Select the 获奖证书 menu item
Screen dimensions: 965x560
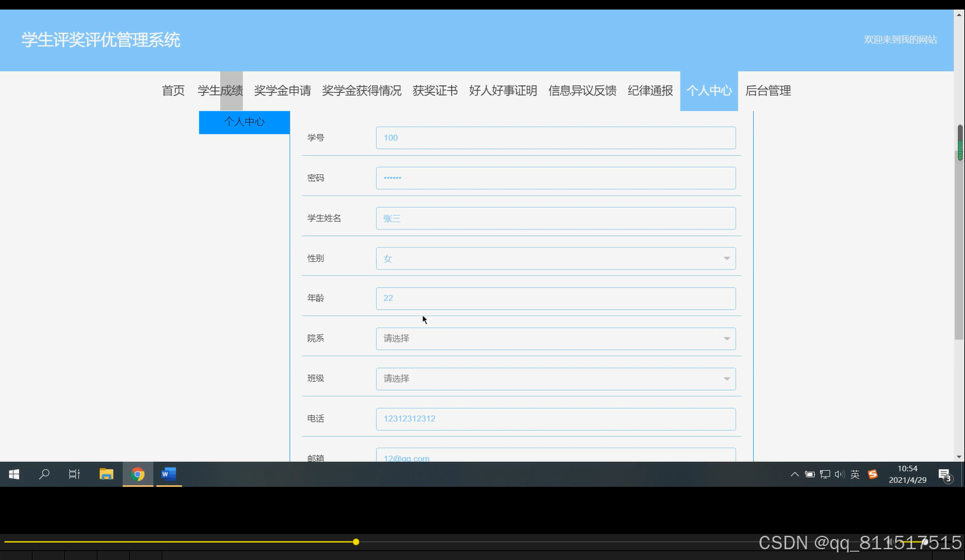pyautogui.click(x=435, y=90)
